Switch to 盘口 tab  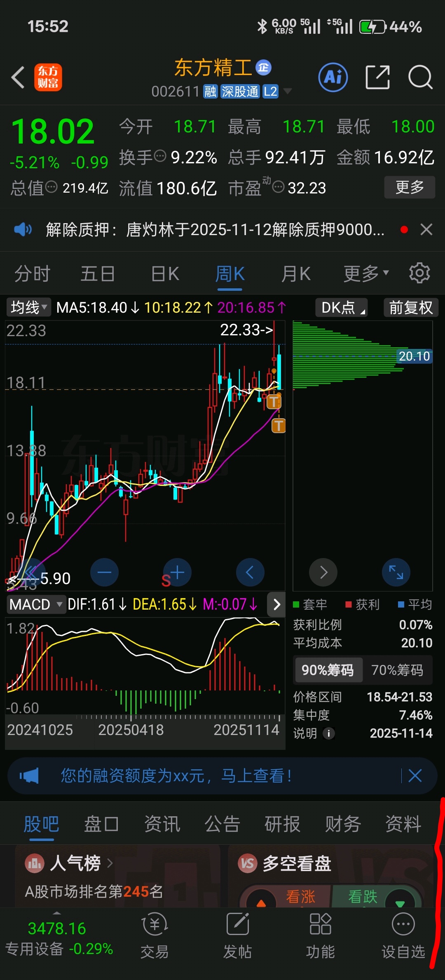101,824
